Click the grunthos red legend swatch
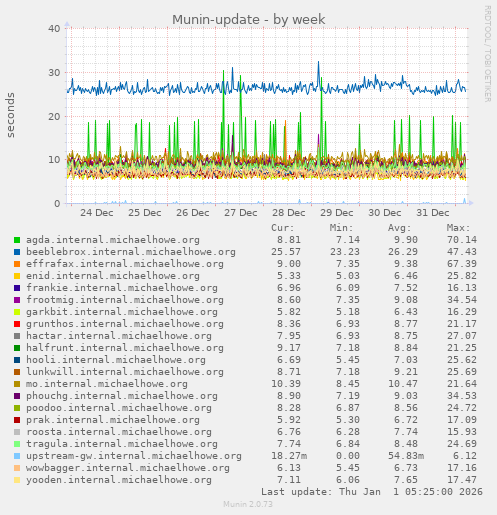 click(17, 324)
